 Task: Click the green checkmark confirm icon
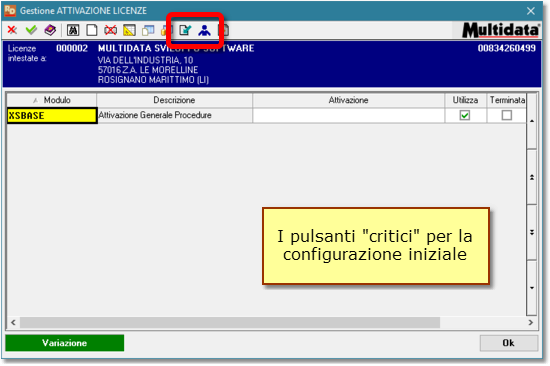[x=31, y=30]
